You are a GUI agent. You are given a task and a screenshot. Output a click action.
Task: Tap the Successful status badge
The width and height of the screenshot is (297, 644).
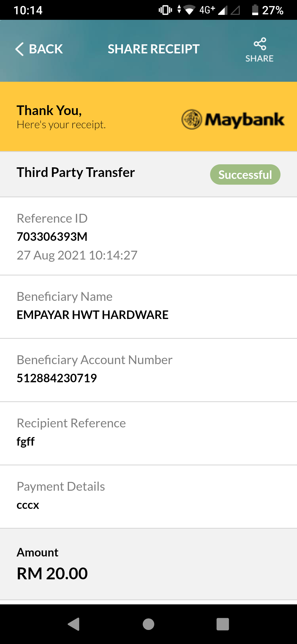245,174
